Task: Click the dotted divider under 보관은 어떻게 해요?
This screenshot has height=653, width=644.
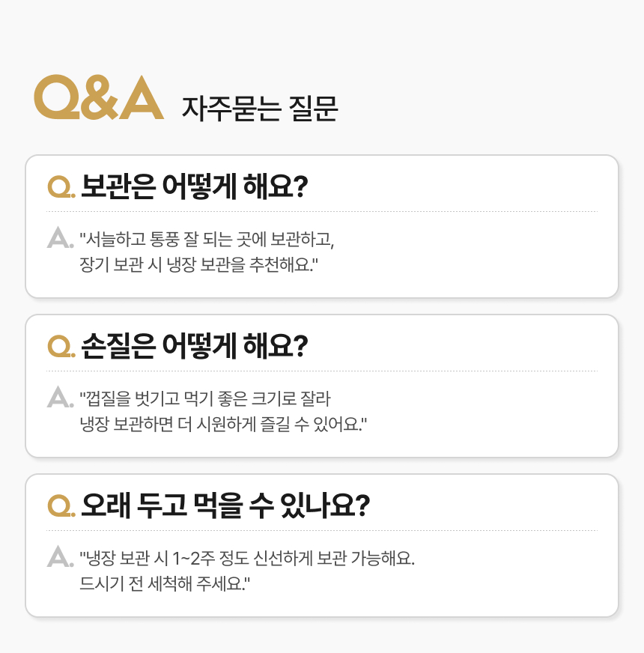Action: click(322, 212)
